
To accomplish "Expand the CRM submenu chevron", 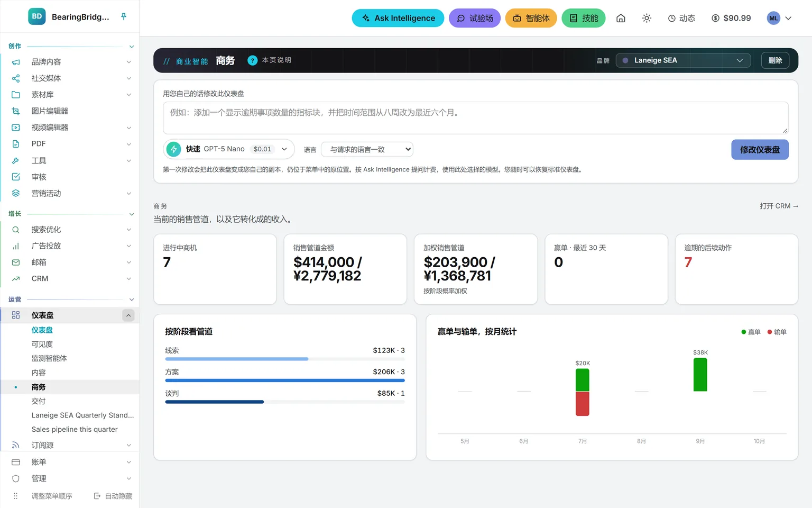I will pos(128,279).
